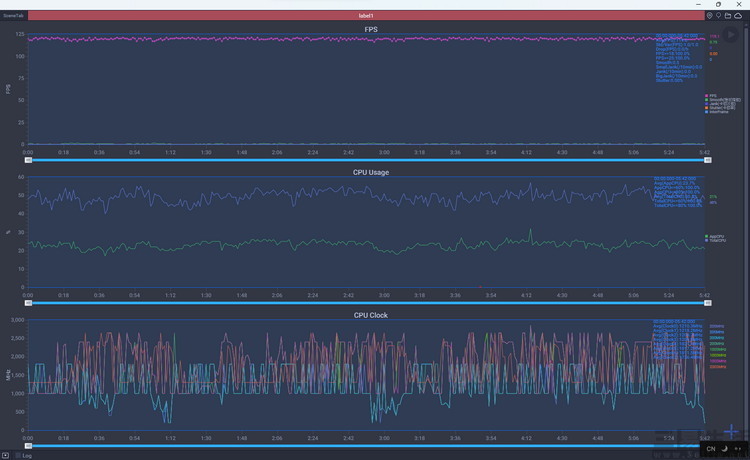Click the red label1 bar
The image size is (750, 460).
click(365, 16)
